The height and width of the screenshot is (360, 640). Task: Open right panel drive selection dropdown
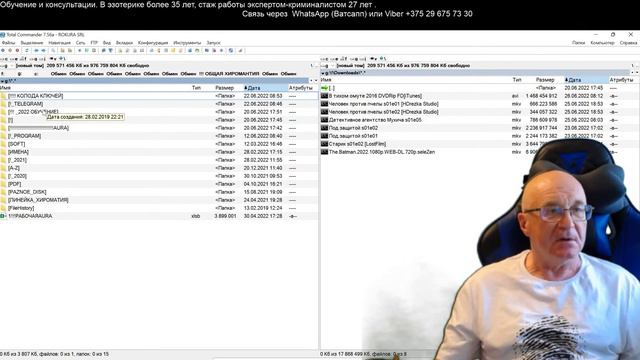click(x=328, y=66)
